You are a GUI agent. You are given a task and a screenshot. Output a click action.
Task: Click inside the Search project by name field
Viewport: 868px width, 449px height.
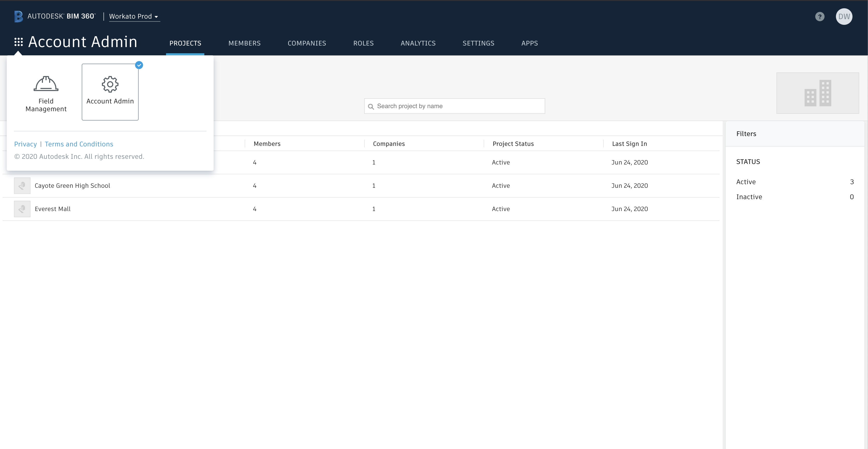455,106
